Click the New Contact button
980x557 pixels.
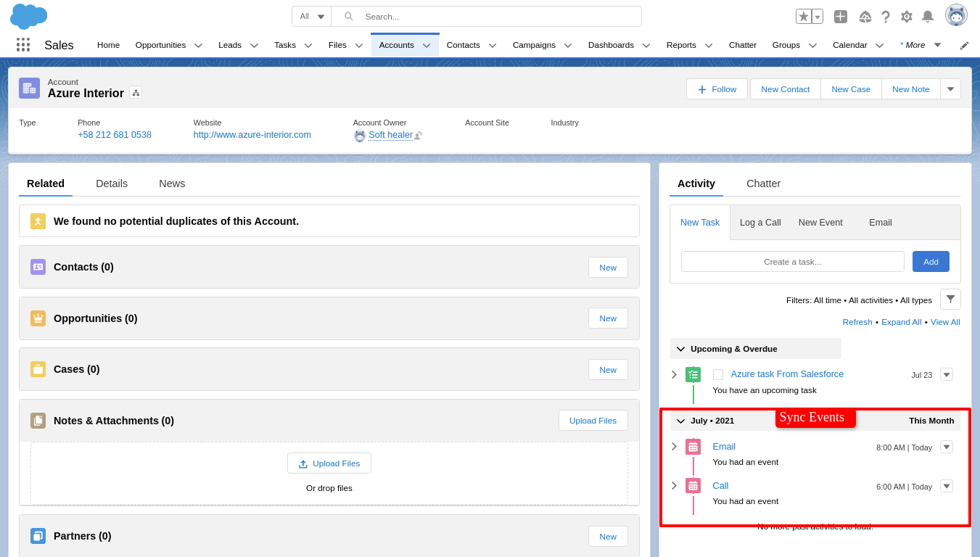tap(786, 89)
